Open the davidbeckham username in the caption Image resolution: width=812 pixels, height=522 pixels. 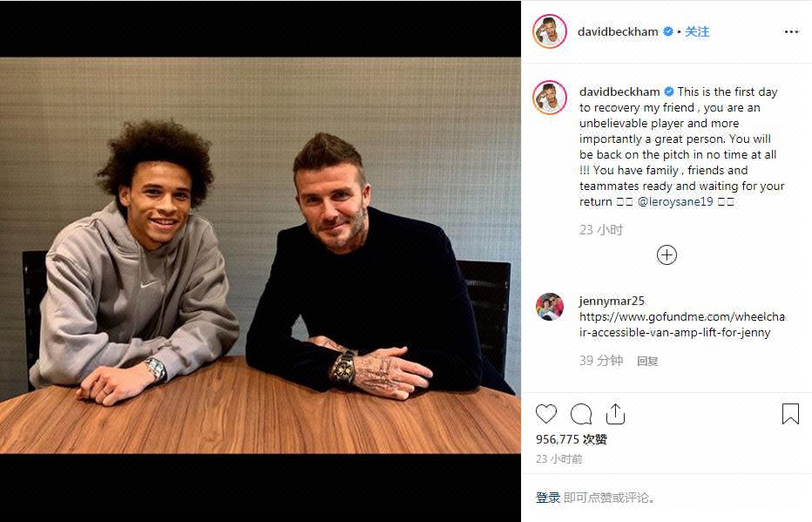[x=619, y=92]
